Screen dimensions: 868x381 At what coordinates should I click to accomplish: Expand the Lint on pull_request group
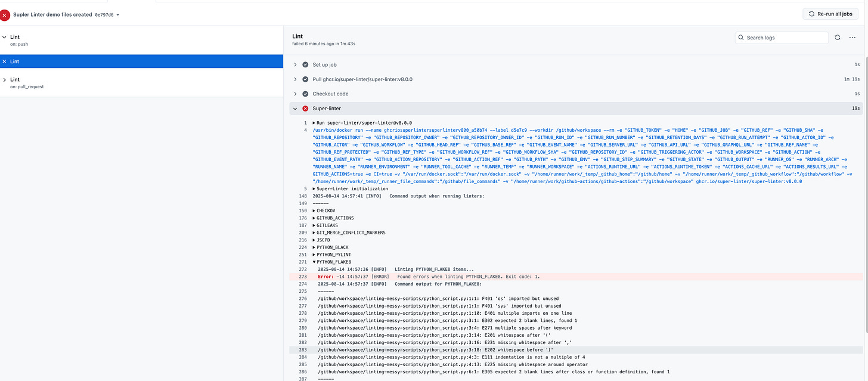(4, 79)
